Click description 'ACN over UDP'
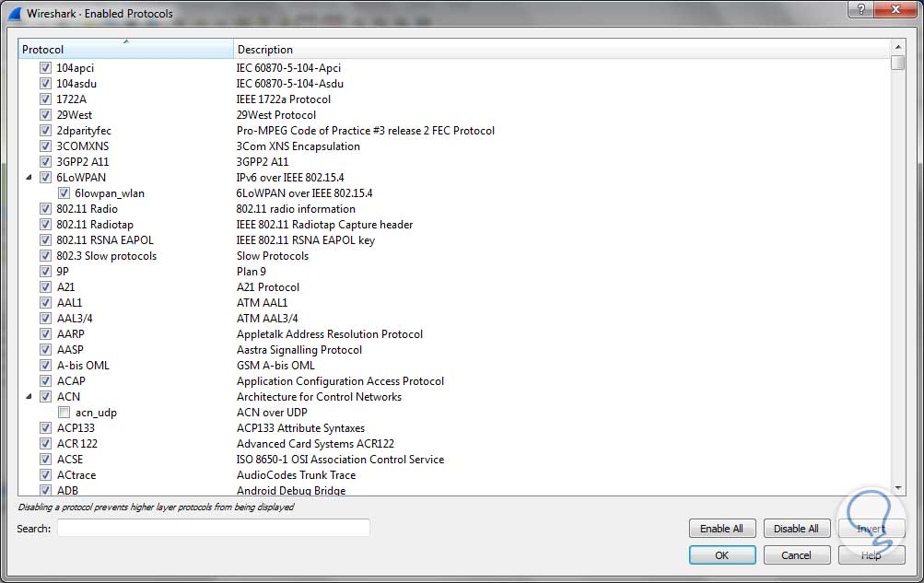The width and height of the screenshot is (924, 583). click(272, 413)
